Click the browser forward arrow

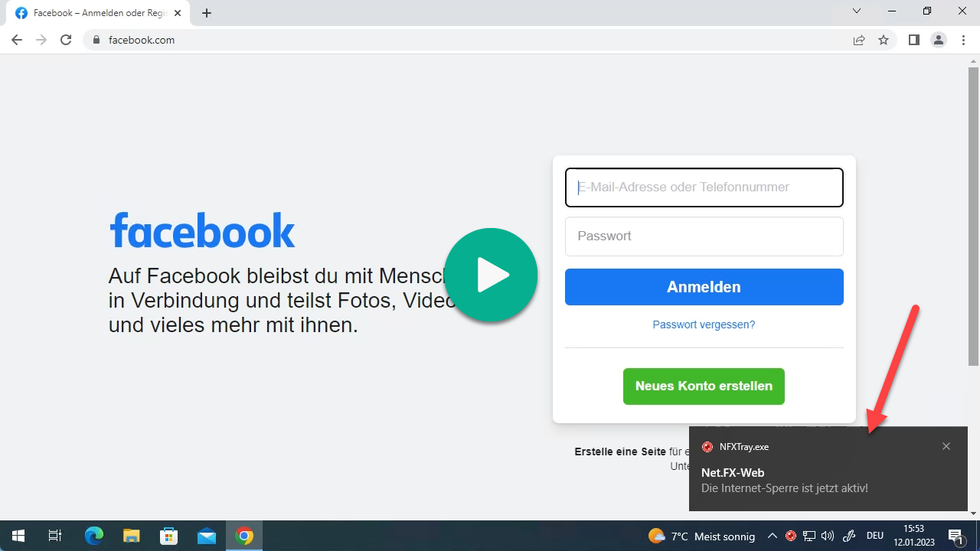[x=41, y=40]
